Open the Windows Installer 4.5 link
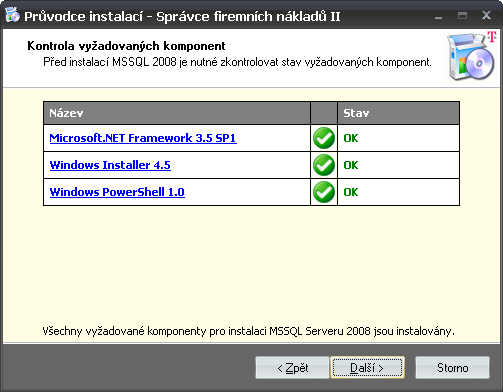This screenshot has height=392, width=503. (x=110, y=165)
